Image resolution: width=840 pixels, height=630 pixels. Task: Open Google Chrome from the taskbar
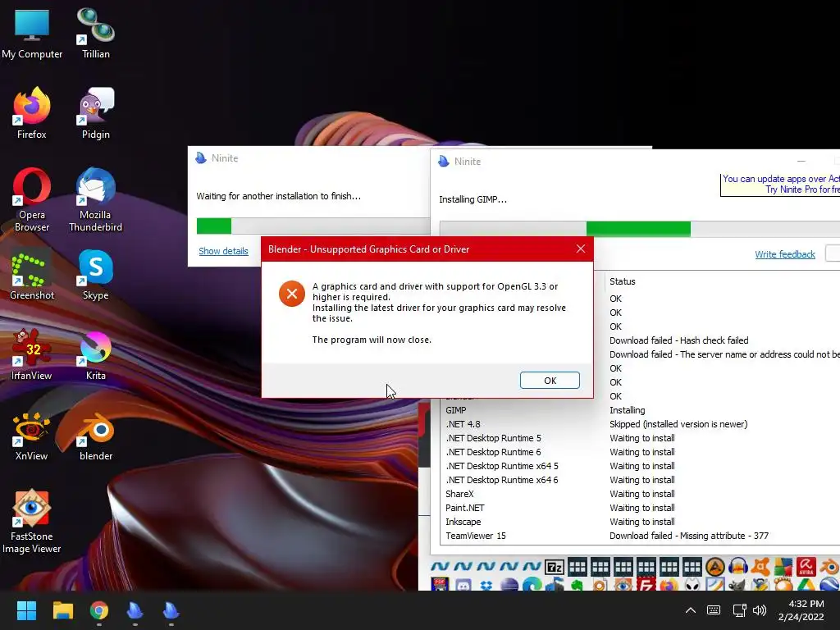99,610
